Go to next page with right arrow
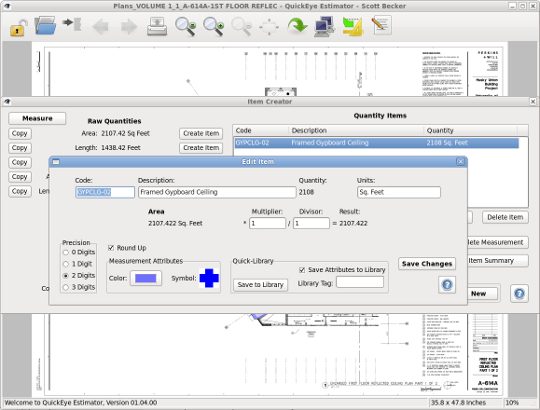Image resolution: width=540 pixels, height=410 pixels. [x=129, y=27]
